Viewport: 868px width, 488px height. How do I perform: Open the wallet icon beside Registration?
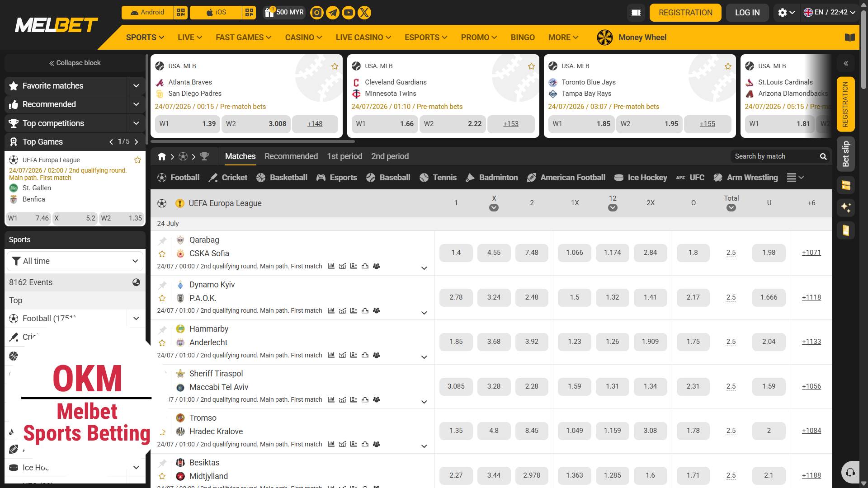pos(636,13)
